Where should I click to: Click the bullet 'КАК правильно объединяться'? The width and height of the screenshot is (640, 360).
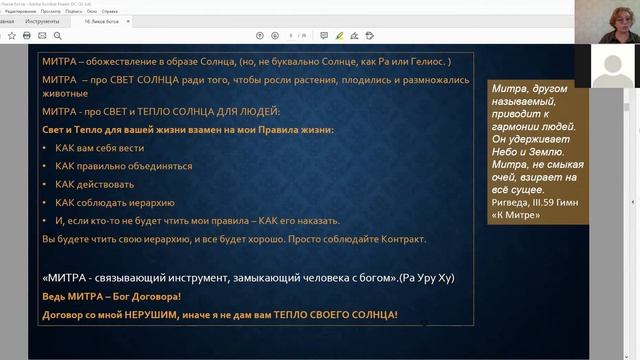pyautogui.click(x=124, y=166)
